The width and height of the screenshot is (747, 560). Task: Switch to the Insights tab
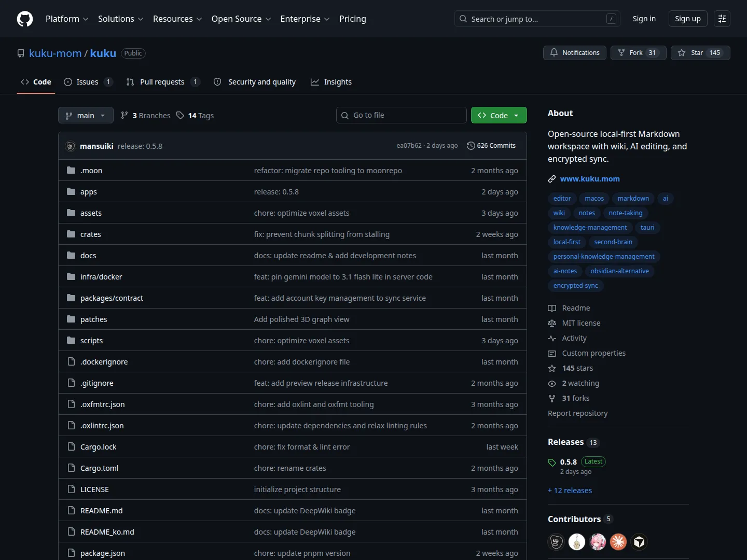(331, 82)
